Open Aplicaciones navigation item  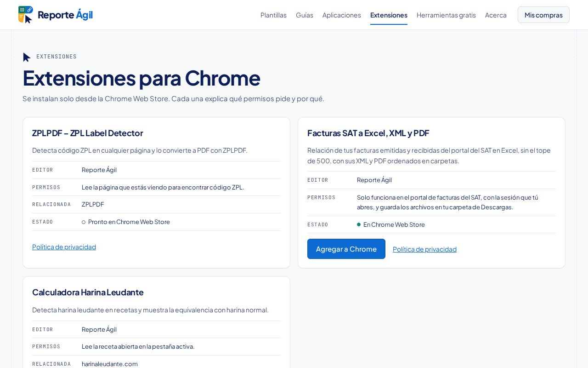point(342,15)
